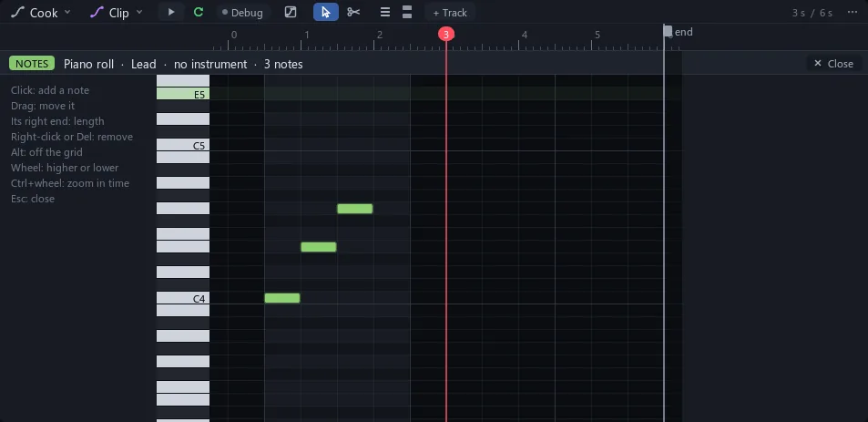Click the 'Alt: off the grid' hint

(46, 152)
